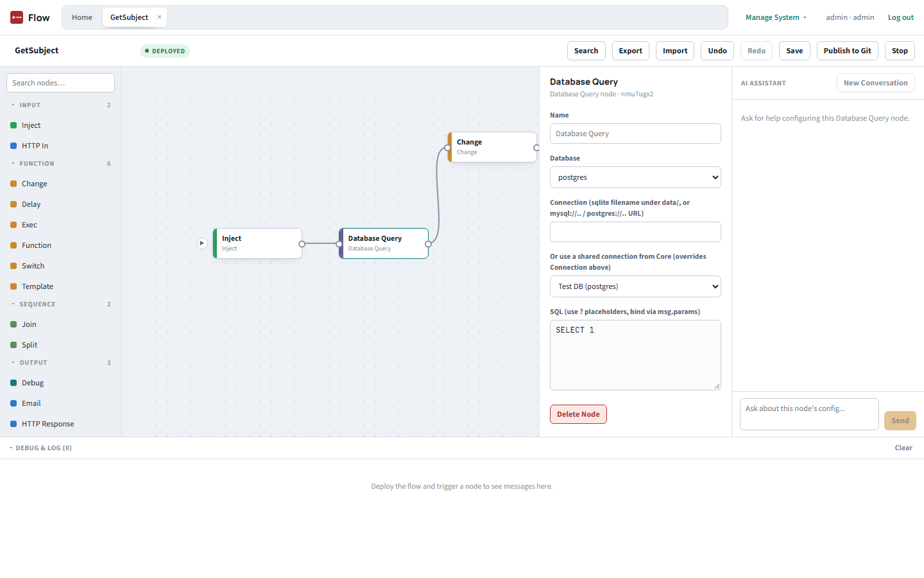Choose the Email palette node
Viewport: 924px width, 578px height.
(60, 403)
